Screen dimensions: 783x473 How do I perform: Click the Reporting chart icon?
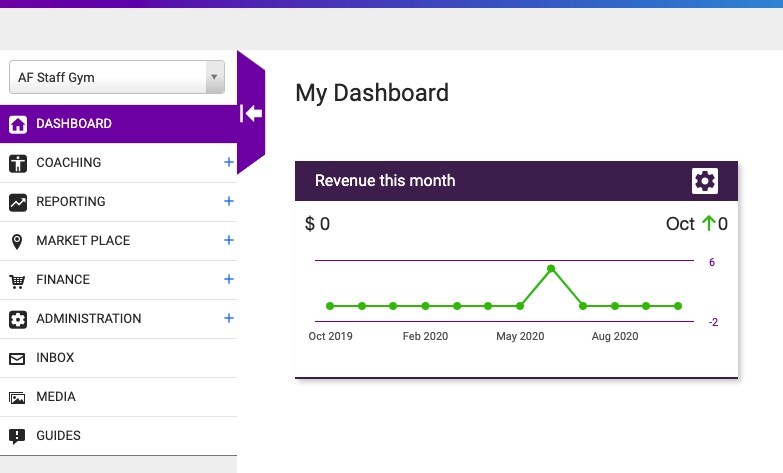point(18,202)
